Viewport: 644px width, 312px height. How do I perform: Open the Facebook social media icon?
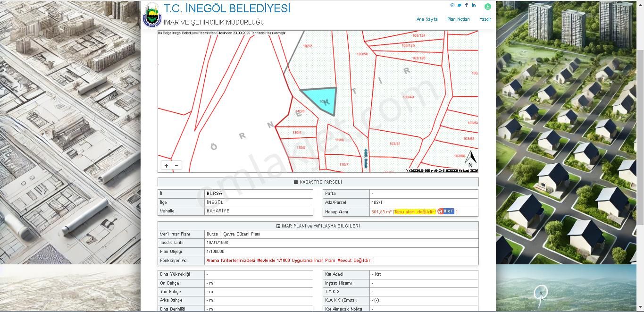point(466,5)
